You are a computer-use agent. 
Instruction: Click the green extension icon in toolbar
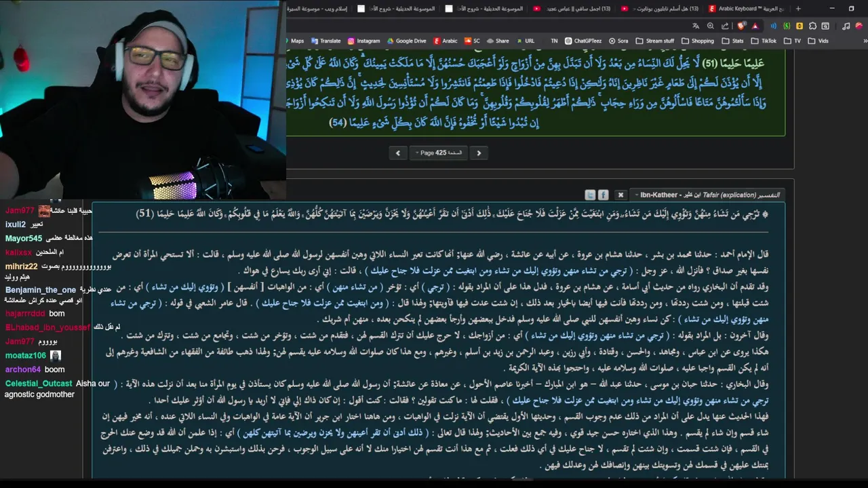click(787, 26)
